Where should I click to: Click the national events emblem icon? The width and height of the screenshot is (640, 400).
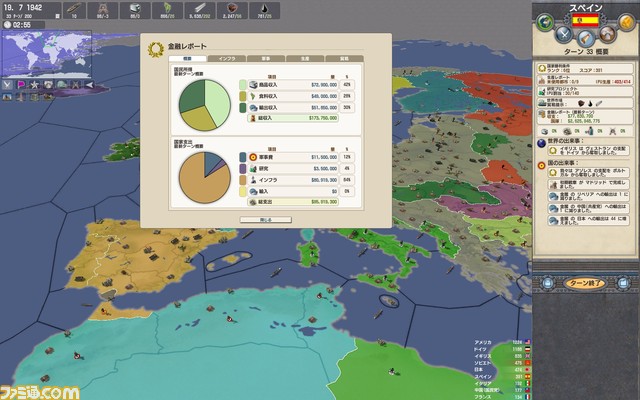coord(541,166)
